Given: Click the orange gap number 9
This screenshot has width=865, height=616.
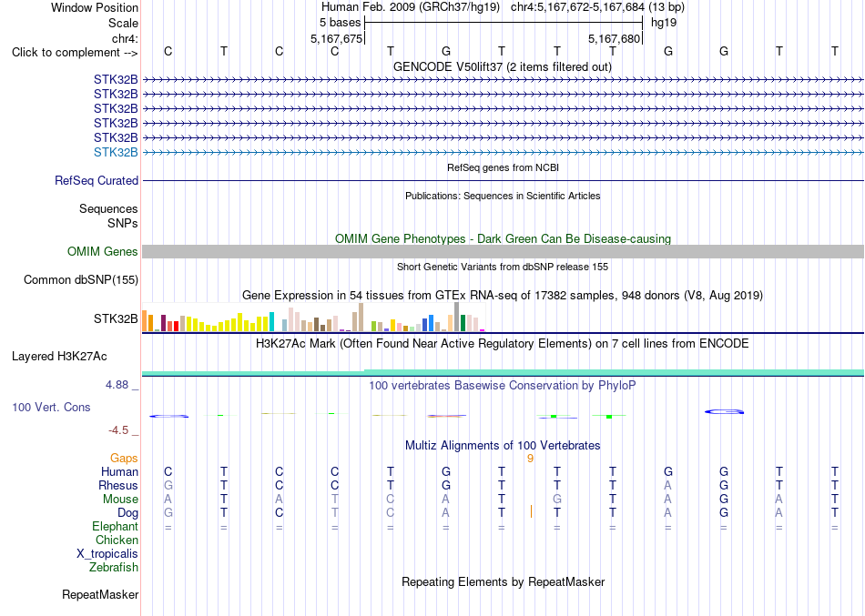Looking at the screenshot, I should pyautogui.click(x=530, y=459).
